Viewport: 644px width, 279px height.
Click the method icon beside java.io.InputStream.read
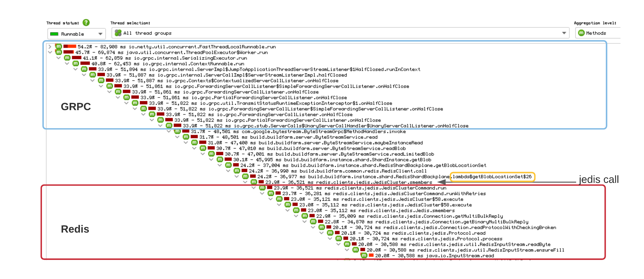click(x=364, y=256)
